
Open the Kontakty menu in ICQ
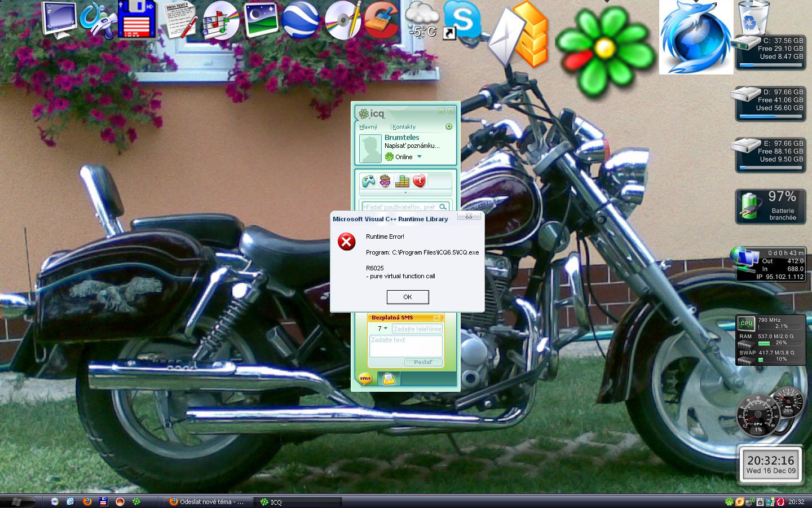coord(404,127)
